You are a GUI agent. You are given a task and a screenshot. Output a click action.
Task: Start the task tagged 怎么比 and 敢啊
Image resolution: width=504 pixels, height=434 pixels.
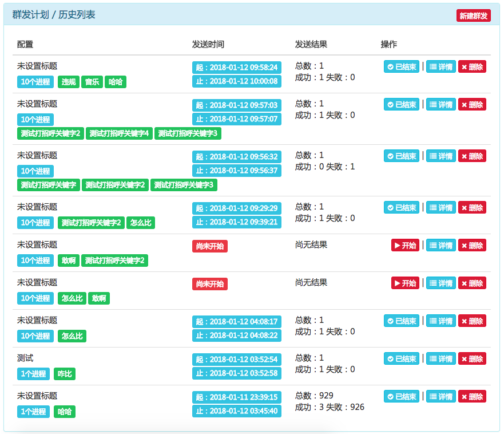tap(405, 283)
